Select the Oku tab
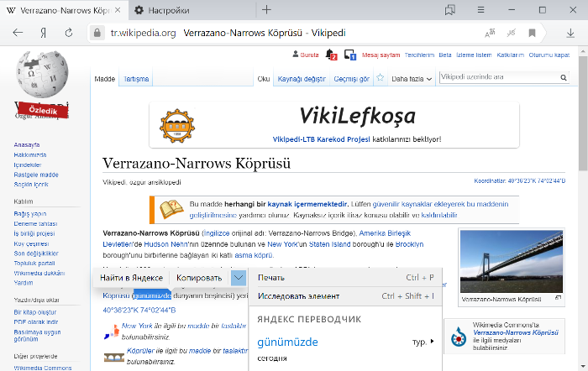588x371 pixels. [x=263, y=79]
